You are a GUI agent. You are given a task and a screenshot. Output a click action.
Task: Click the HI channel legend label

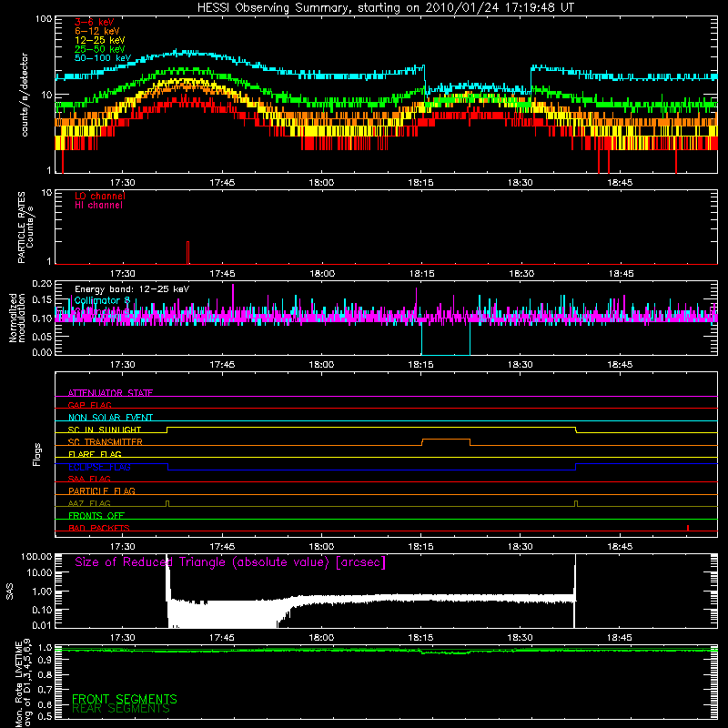98,206
